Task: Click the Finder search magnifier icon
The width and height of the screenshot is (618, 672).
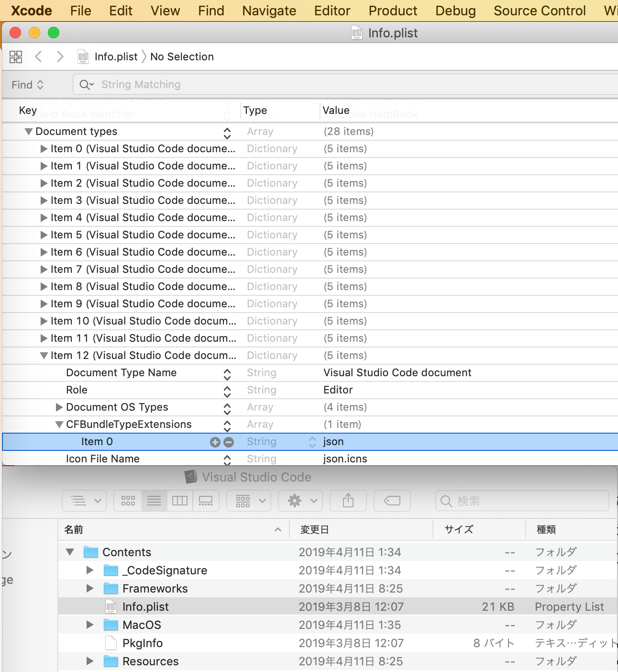Action: (x=446, y=501)
